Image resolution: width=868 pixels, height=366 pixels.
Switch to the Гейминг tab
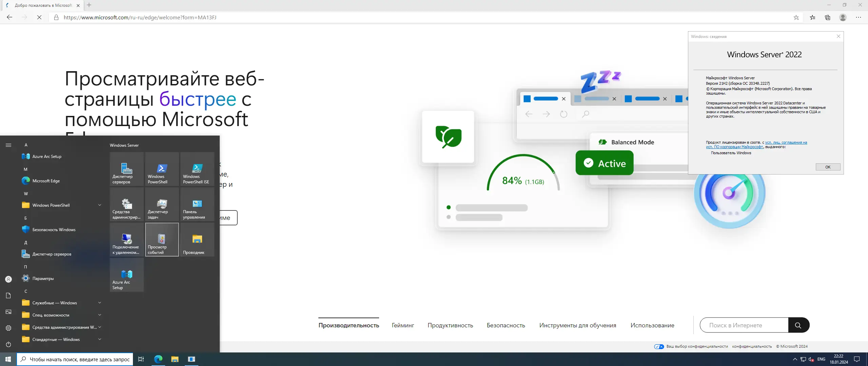(x=403, y=325)
